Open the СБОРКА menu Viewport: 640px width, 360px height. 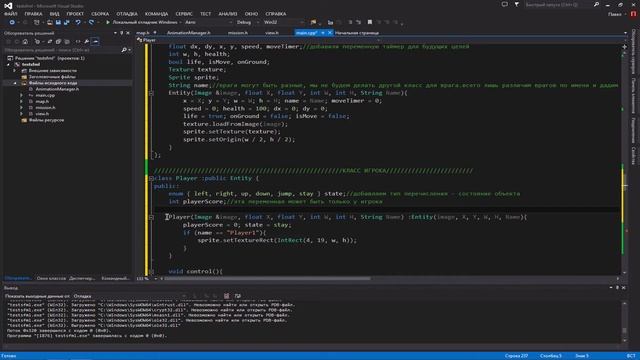100,14
